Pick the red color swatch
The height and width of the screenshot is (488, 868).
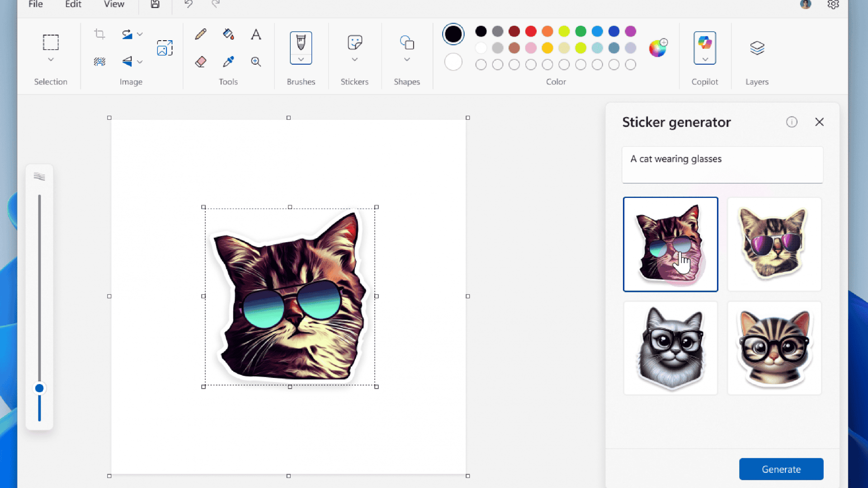click(531, 31)
